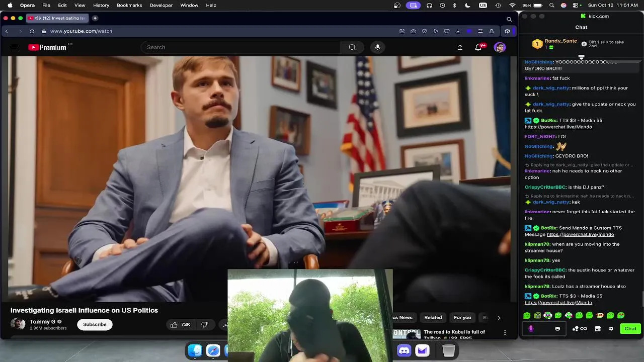The image size is (644, 362).
Task: Add page to Opera bookmarks heart
Action: coord(446,31)
